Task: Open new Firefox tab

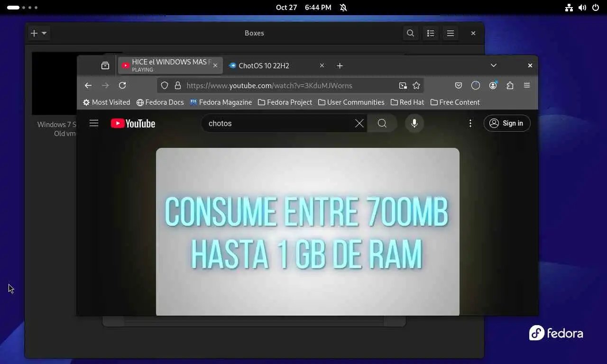Action: [x=340, y=65]
